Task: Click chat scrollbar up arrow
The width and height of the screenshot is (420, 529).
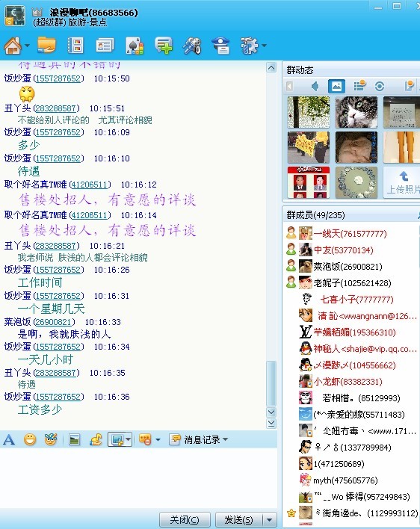Action: coord(271,67)
